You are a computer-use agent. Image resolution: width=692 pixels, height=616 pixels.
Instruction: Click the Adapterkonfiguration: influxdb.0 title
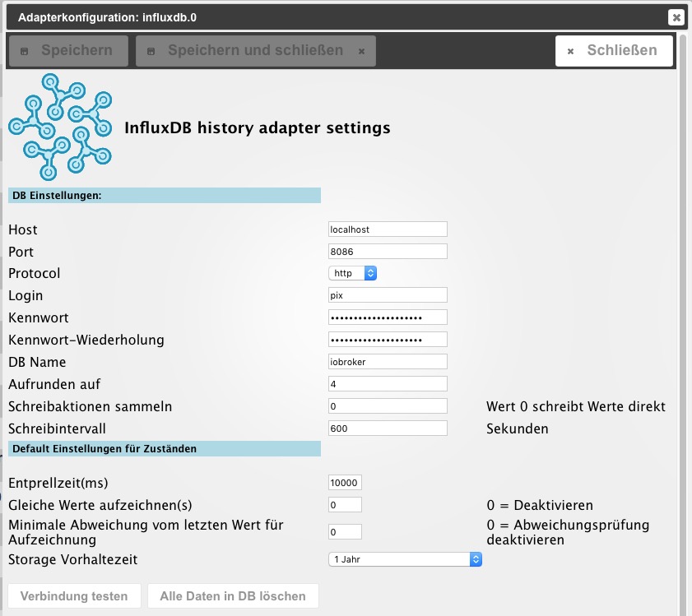107,17
